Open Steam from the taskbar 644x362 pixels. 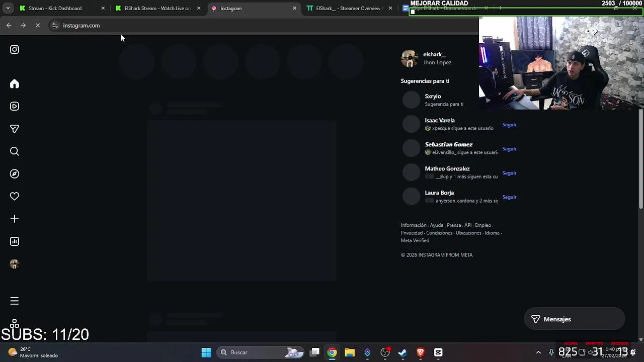tap(403, 352)
